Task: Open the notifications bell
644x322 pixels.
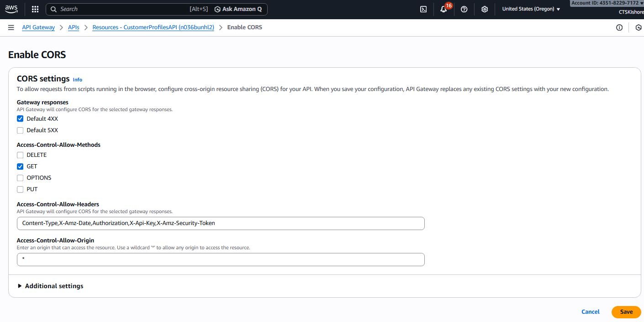Action: click(x=443, y=9)
